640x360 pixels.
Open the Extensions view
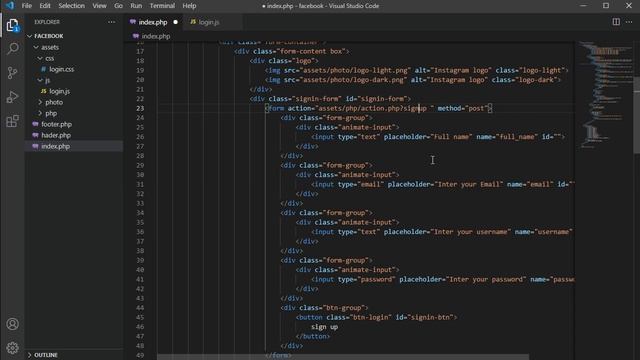click(x=12, y=121)
